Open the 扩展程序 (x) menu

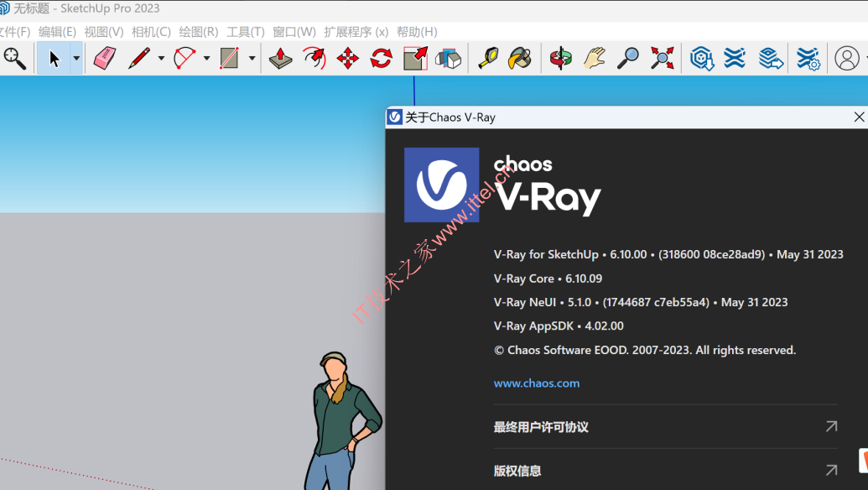coord(356,32)
